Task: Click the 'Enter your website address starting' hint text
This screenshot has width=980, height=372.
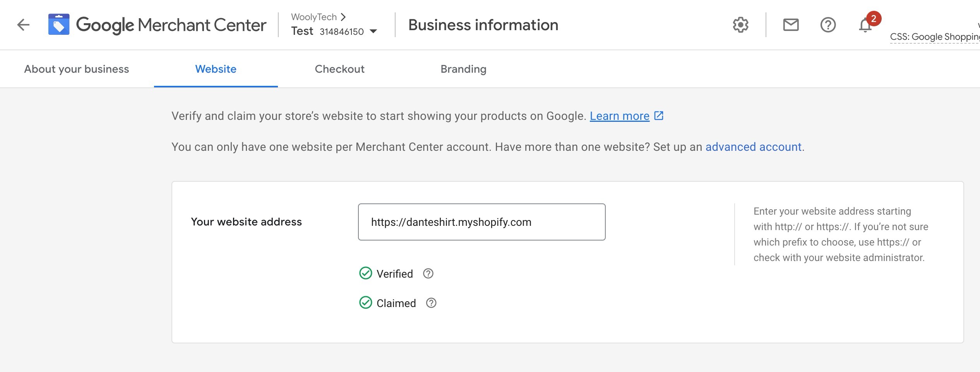Action: 832,211
